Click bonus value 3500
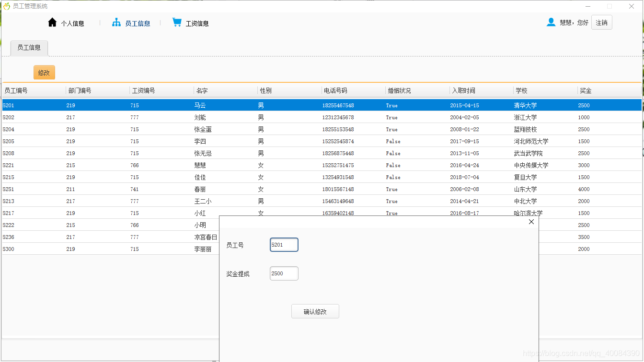644x362 pixels. click(584, 237)
